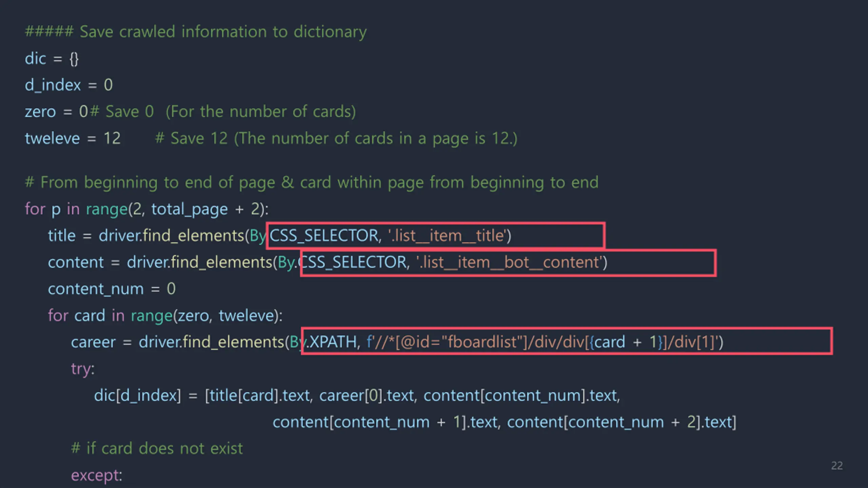Image resolution: width=868 pixels, height=488 pixels.
Task: Click the slide page number 22
Action: click(x=837, y=466)
